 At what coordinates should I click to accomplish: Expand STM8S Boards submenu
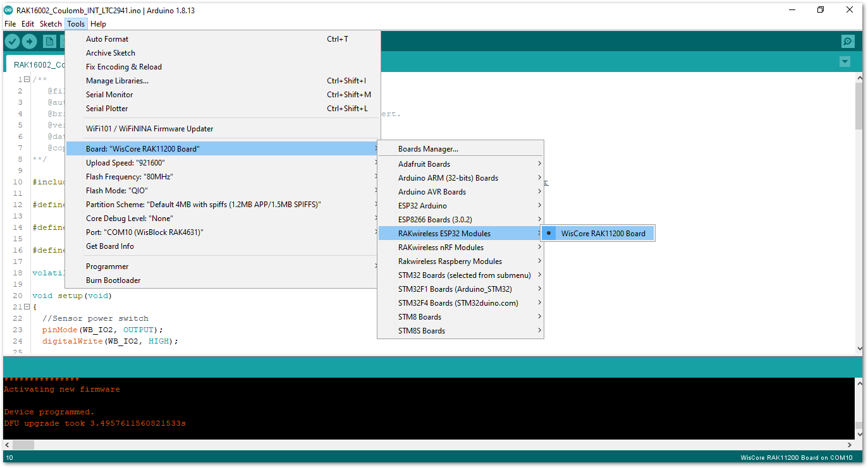coord(460,331)
